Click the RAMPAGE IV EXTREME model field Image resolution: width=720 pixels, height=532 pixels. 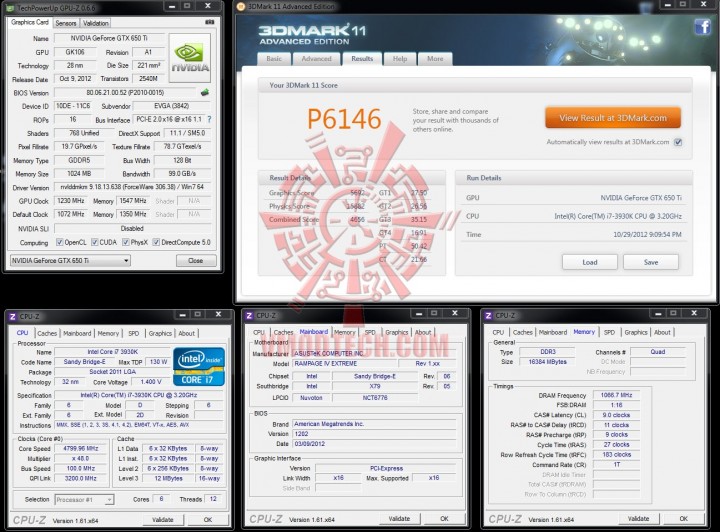(x=344, y=364)
